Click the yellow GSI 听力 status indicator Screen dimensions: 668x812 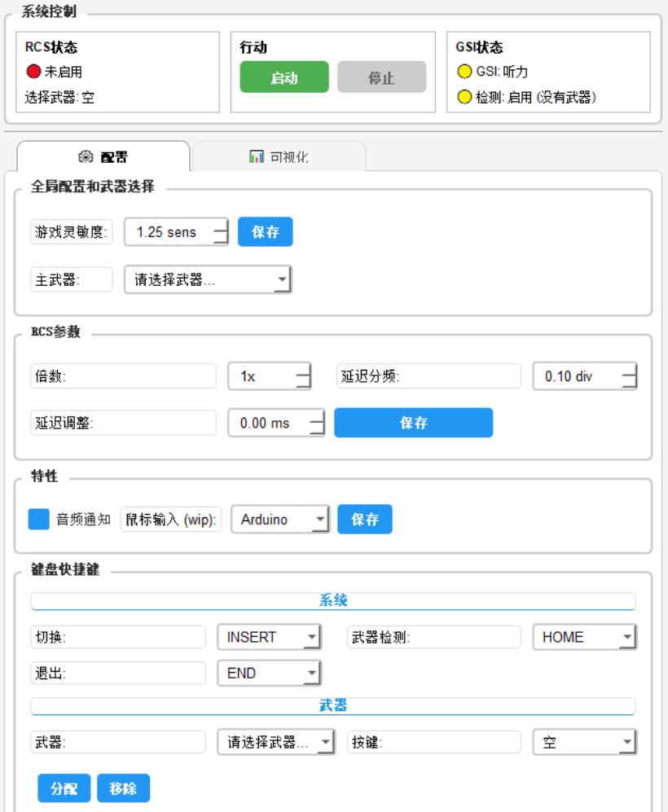(x=463, y=72)
